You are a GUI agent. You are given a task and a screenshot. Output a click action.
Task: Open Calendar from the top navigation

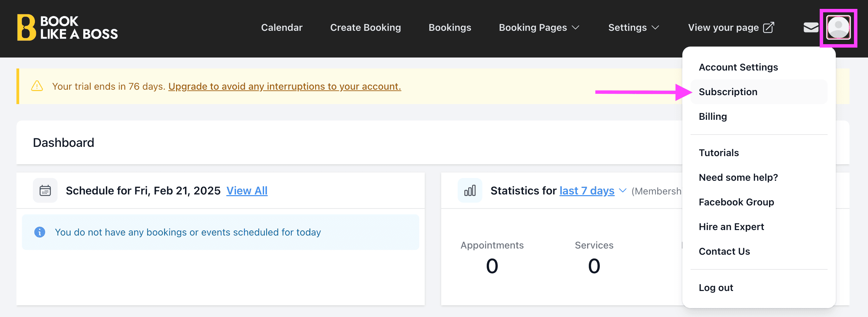pyautogui.click(x=282, y=27)
